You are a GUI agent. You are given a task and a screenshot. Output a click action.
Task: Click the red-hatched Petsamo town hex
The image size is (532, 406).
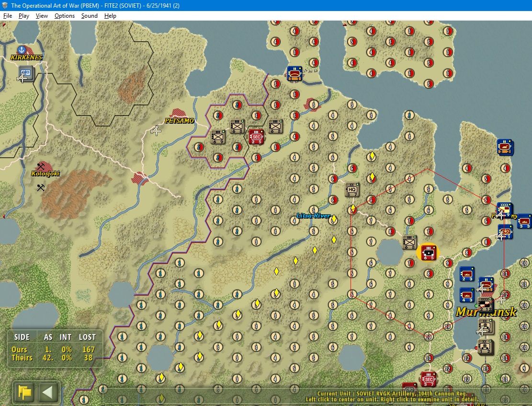pyautogui.click(x=178, y=113)
